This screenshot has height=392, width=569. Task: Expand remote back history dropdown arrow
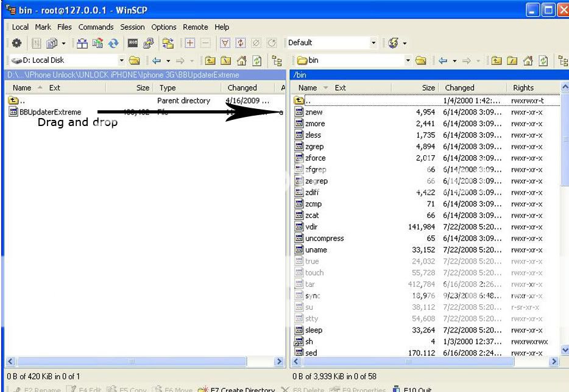[x=454, y=61]
